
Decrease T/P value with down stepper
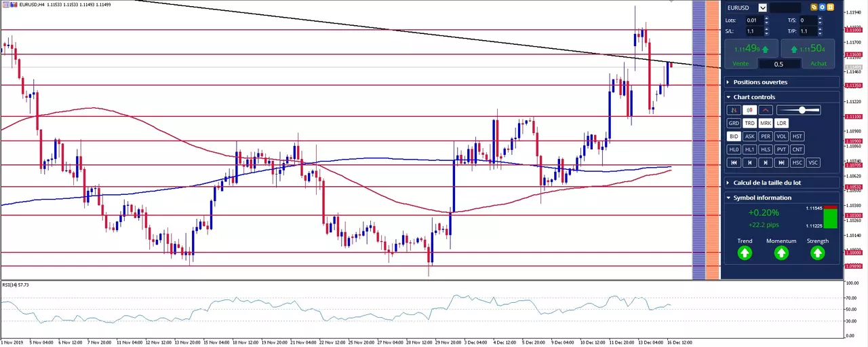(x=820, y=33)
